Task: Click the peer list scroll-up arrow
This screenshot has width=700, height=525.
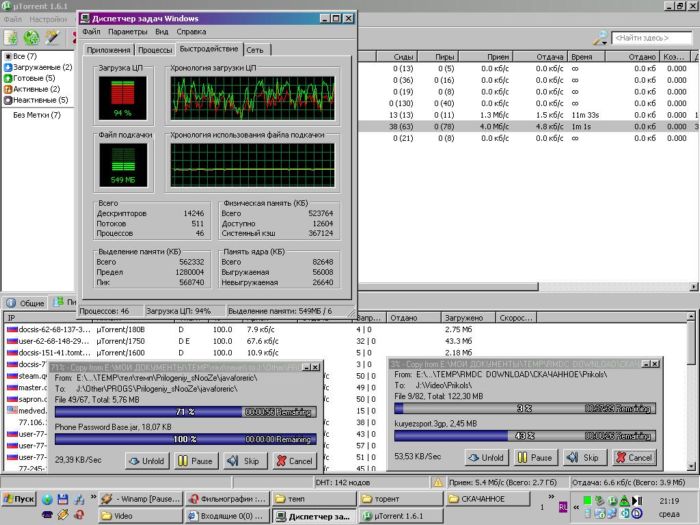Action: [x=691, y=317]
